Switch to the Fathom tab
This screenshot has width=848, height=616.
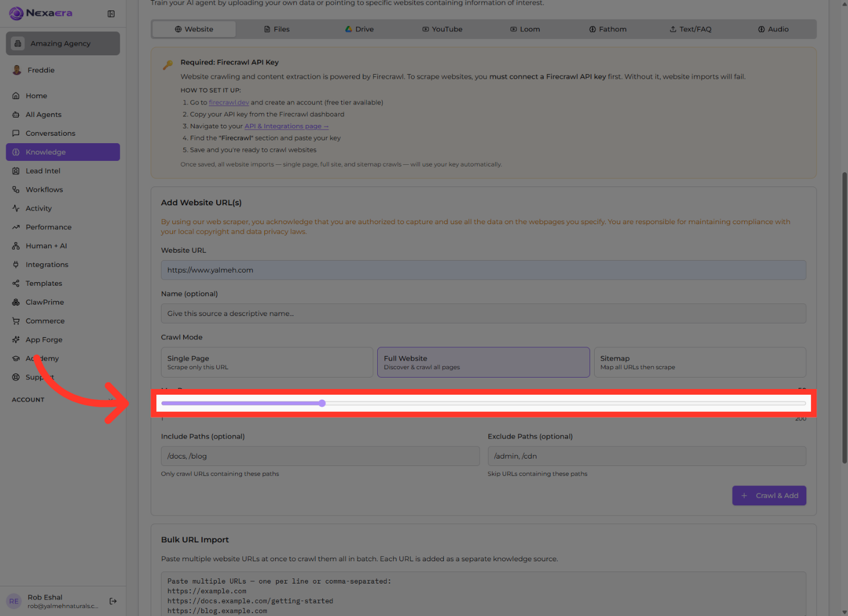point(608,29)
